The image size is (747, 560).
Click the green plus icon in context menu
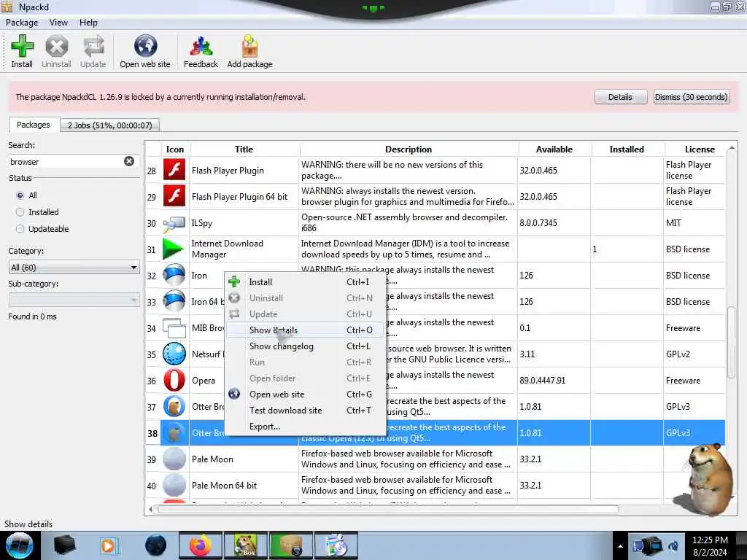coord(234,281)
